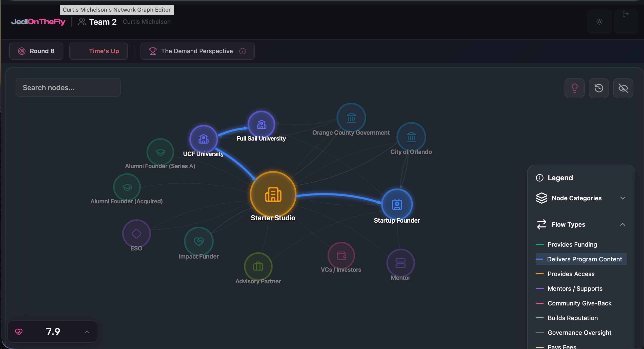The image size is (644, 349).
Task: Click the JediOnTheFly logo
Action: pos(38,22)
